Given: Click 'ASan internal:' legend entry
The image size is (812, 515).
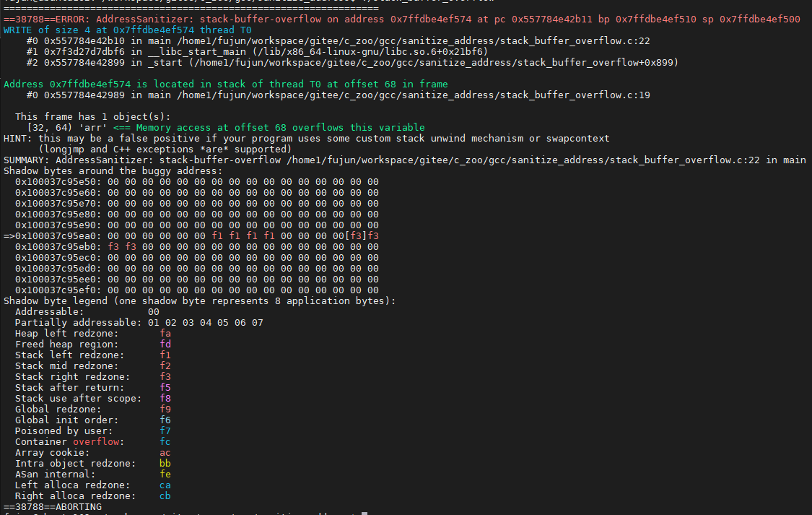Looking at the screenshot, I should click(55, 475).
